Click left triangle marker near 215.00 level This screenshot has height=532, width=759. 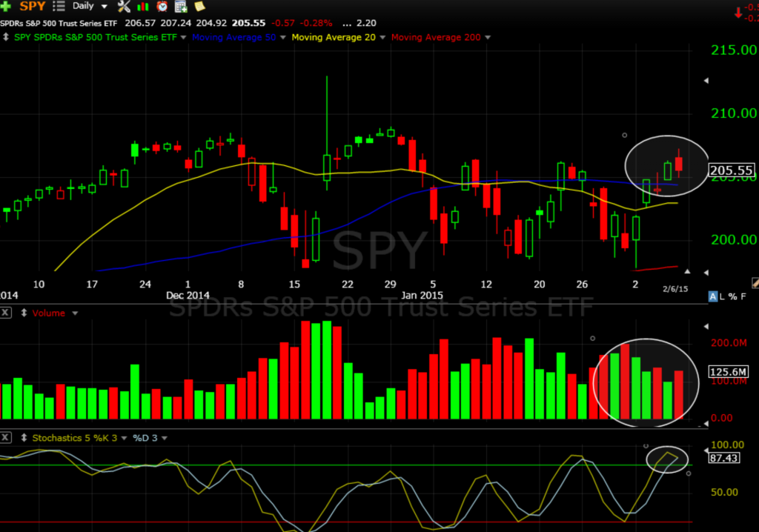click(x=706, y=80)
